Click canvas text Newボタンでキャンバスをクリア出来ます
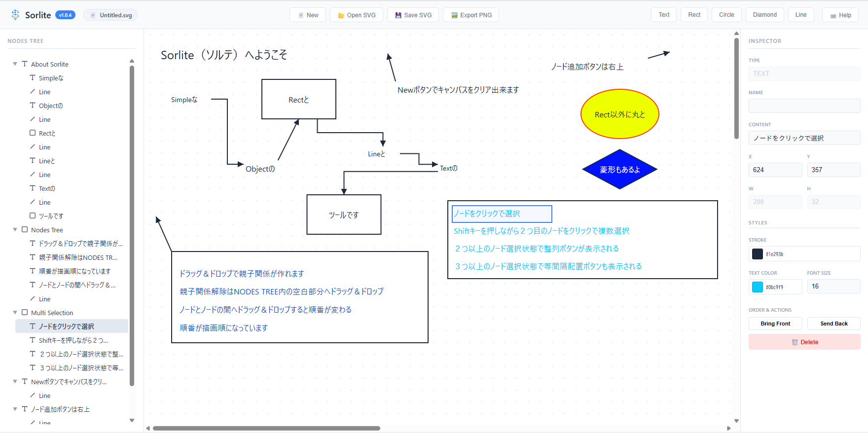868x433 pixels. [458, 90]
